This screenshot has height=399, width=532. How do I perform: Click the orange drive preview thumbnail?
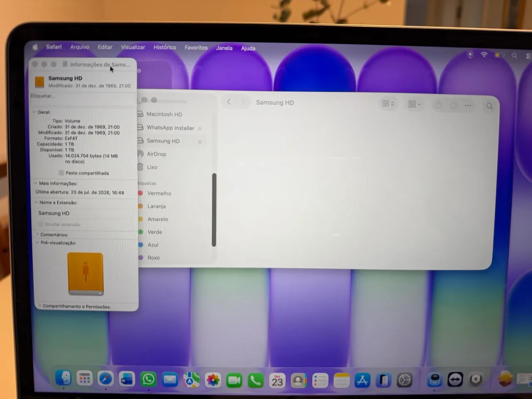tap(86, 274)
